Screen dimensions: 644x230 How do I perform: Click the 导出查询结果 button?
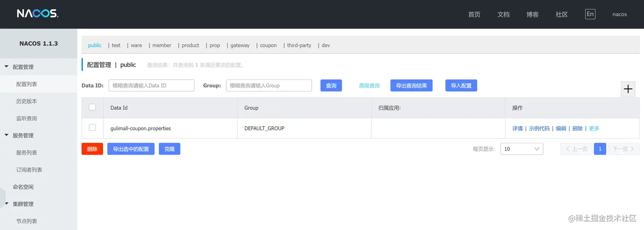click(x=411, y=85)
